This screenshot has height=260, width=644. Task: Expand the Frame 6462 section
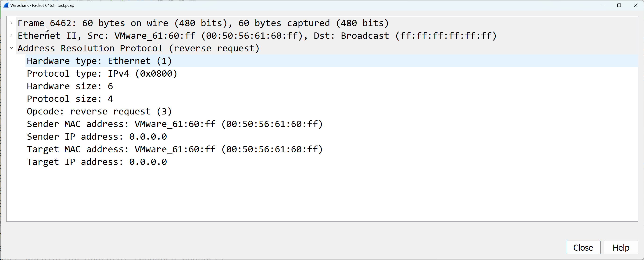pos(11,23)
